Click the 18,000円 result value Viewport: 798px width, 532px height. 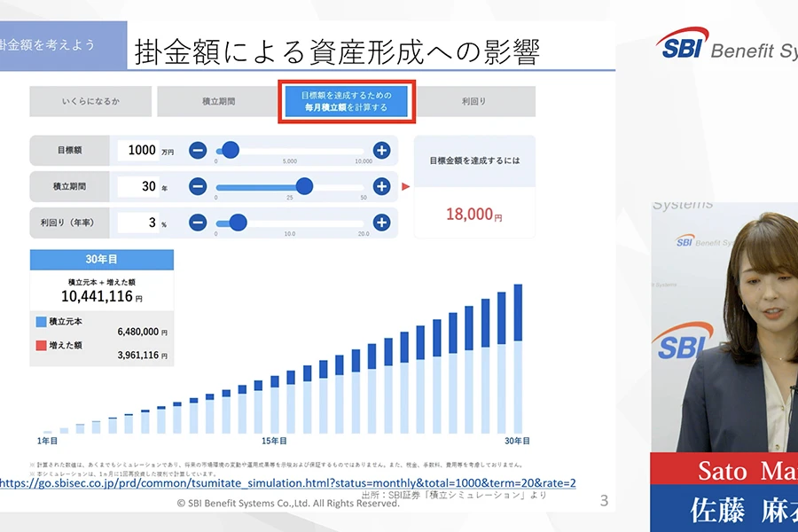(473, 215)
